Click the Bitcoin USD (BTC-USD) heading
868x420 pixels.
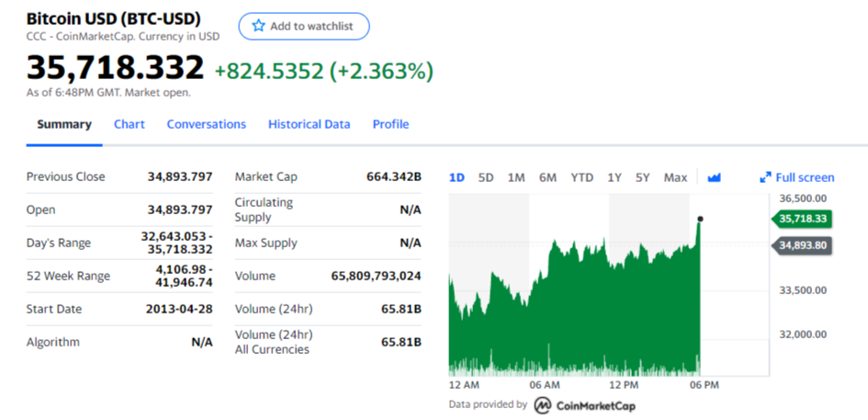114,18
